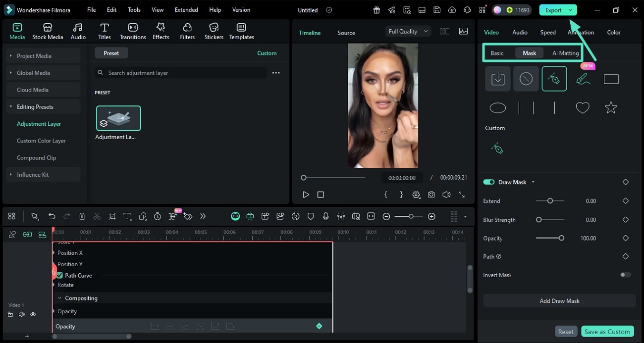Choose the rectangle mask shape
The image size is (644, 343).
(611, 78)
